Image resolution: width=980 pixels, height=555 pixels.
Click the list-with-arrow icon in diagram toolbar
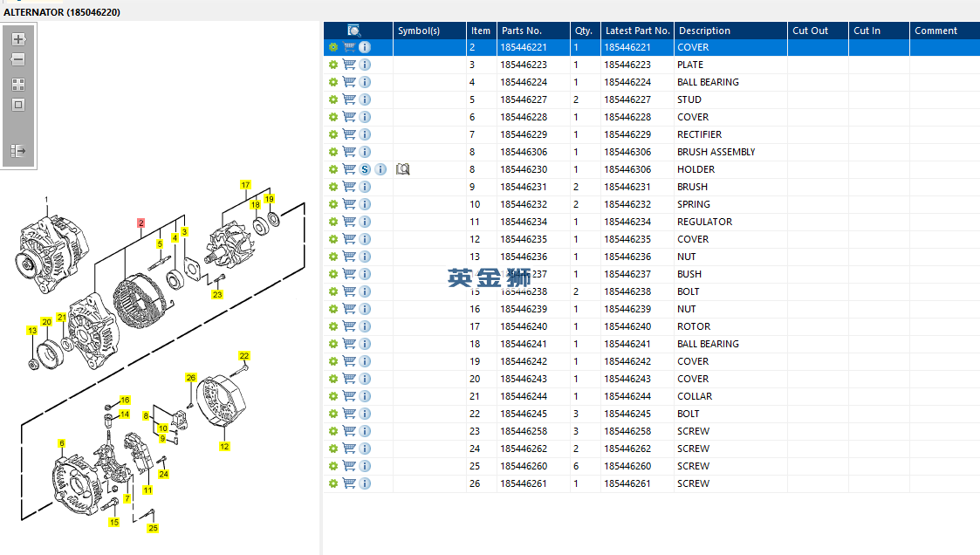[x=18, y=151]
